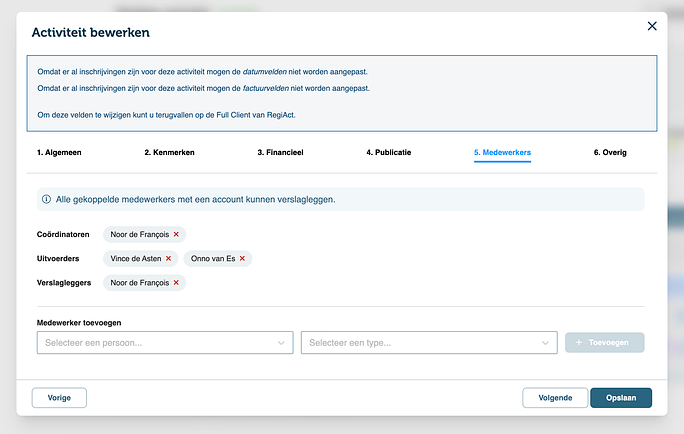Remove Onno van Es from Uitvoerders
684x434 pixels.
pyautogui.click(x=242, y=258)
